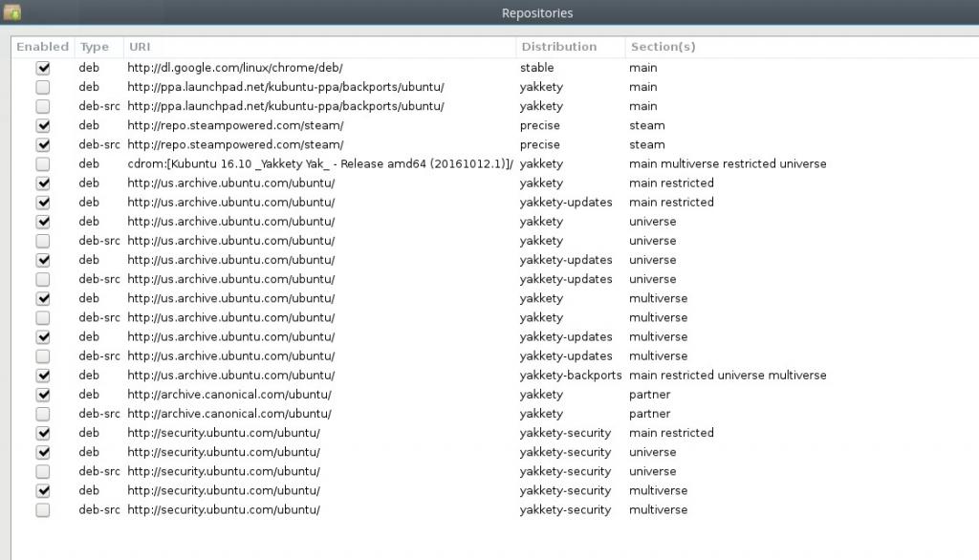The height and width of the screenshot is (560, 979).
Task: Enable the Canonical partner deb-src checkbox
Action: tap(42, 414)
